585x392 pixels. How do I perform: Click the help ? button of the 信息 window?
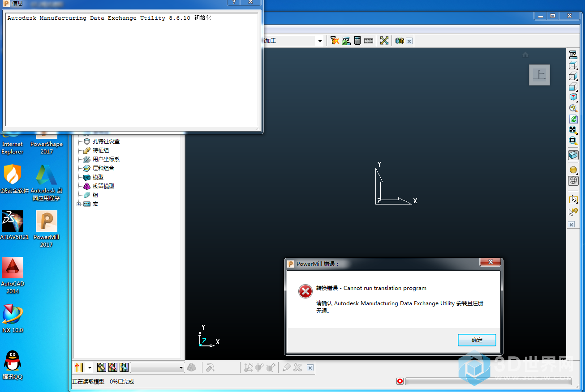coord(233,2)
